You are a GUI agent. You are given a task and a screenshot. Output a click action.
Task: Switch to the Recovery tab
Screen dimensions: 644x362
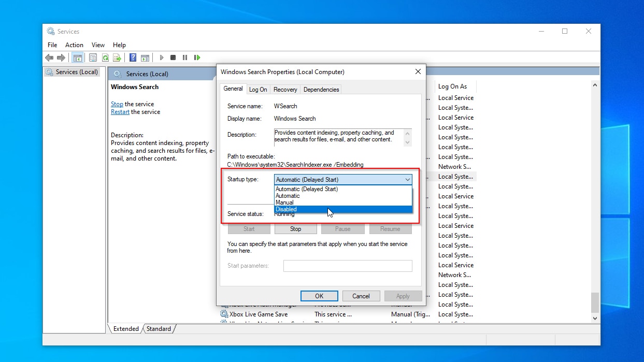[285, 90]
